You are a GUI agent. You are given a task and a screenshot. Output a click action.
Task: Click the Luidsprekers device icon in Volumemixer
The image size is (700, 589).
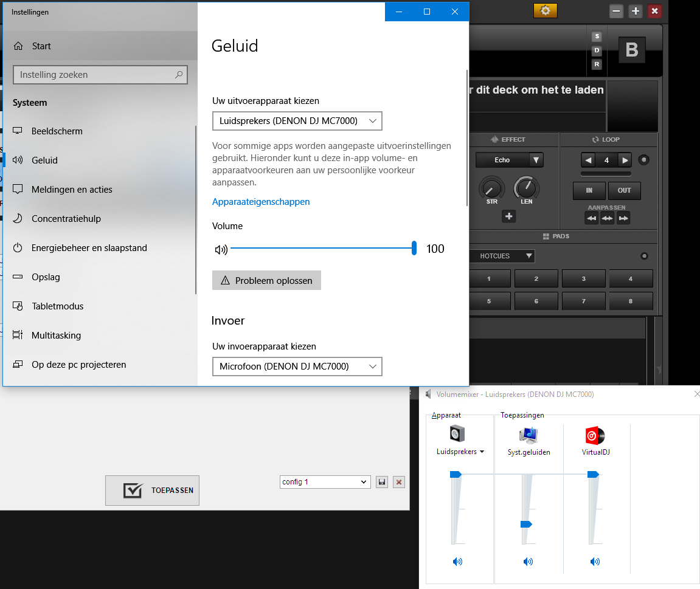pos(457,434)
